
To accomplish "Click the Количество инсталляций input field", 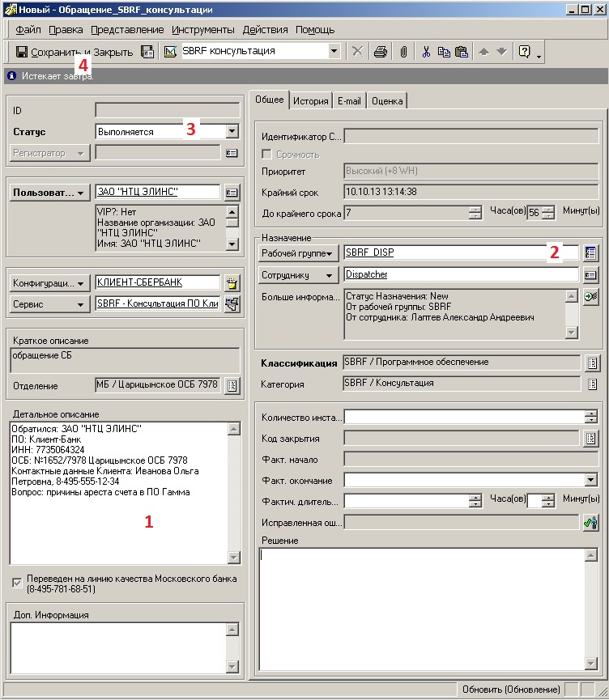I will (464, 417).
